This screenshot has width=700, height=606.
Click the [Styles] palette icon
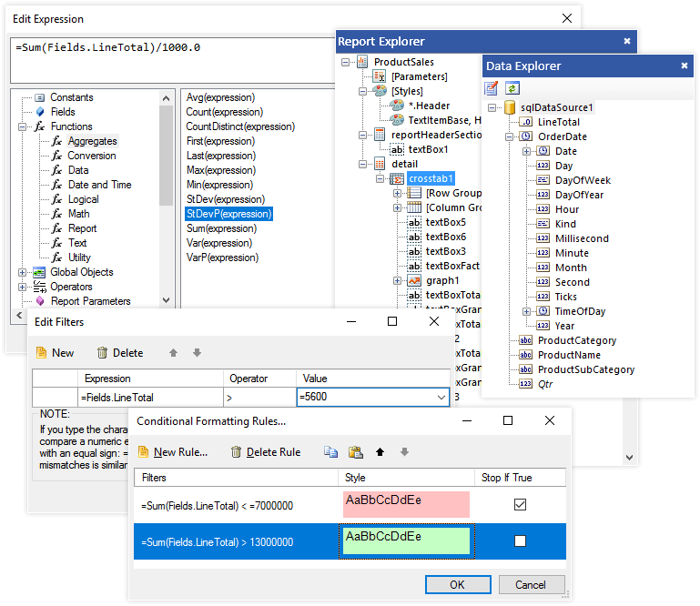[380, 91]
